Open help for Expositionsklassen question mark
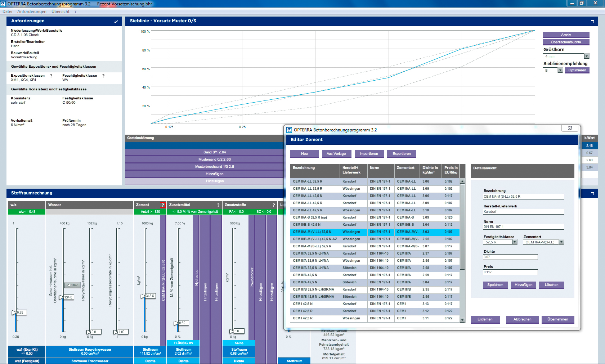The image size is (605, 364). (x=51, y=76)
